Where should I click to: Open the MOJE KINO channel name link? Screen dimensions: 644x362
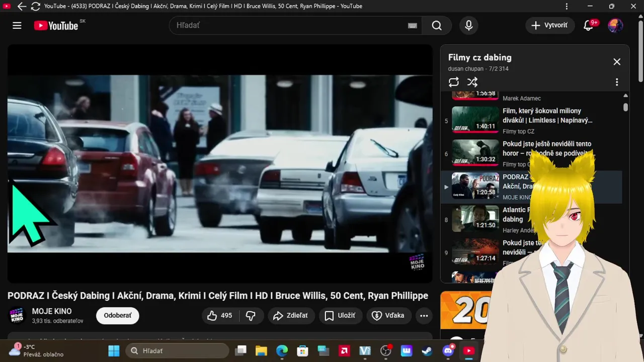pyautogui.click(x=52, y=311)
